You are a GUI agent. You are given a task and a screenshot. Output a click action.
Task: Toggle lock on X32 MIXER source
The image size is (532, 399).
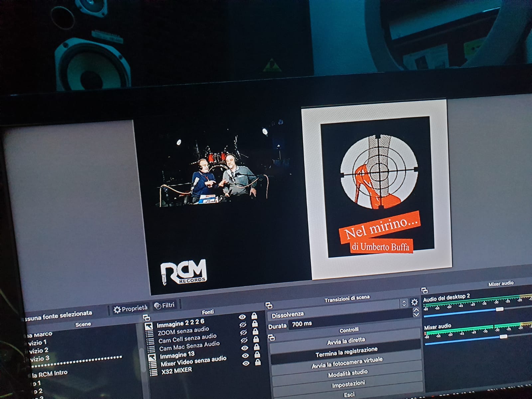258,362
